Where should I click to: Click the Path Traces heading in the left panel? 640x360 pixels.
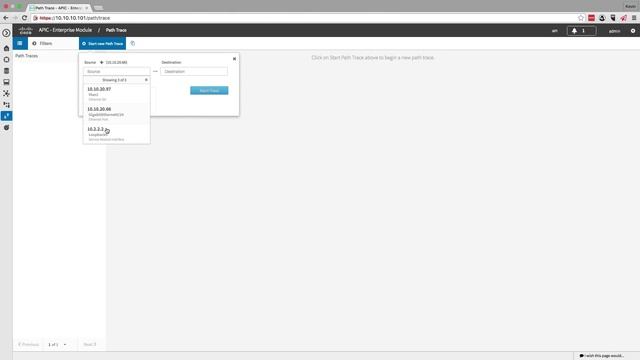(27, 56)
